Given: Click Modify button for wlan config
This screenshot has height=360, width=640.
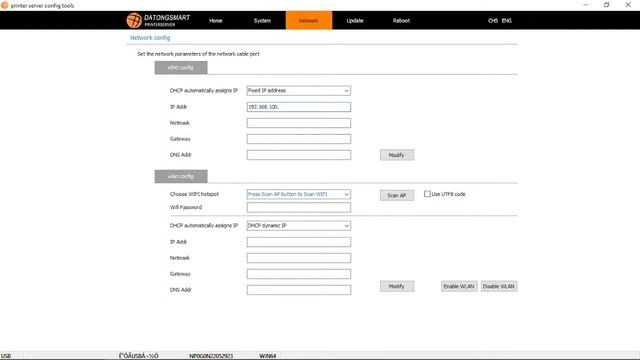Looking at the screenshot, I should [397, 286].
